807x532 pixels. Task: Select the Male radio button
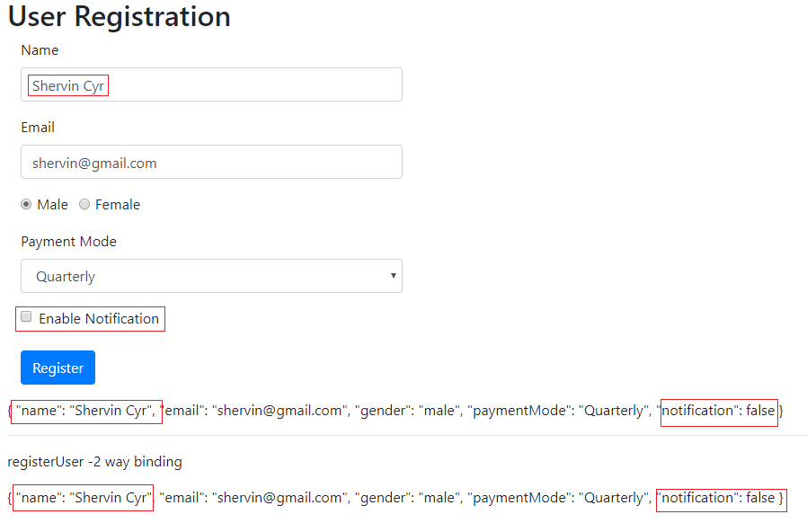(27, 205)
